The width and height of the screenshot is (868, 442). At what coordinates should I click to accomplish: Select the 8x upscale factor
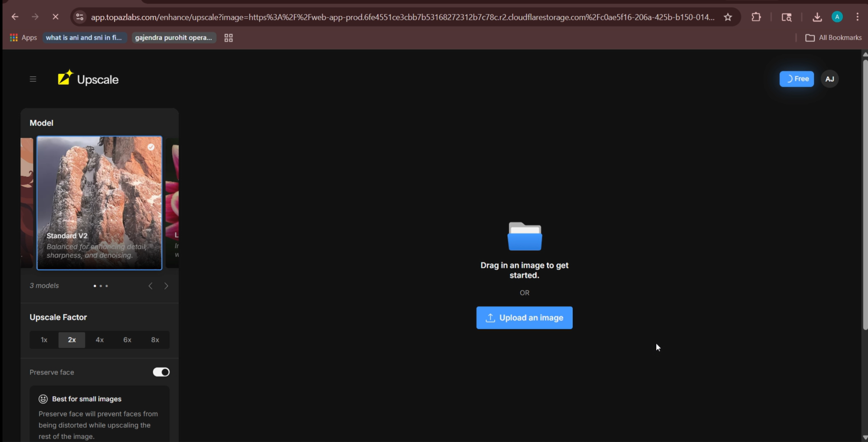pyautogui.click(x=155, y=340)
